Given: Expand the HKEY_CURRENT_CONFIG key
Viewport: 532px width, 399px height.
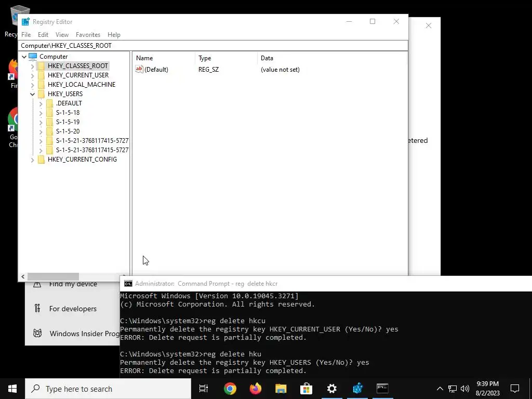Looking at the screenshot, I should pyautogui.click(x=33, y=159).
